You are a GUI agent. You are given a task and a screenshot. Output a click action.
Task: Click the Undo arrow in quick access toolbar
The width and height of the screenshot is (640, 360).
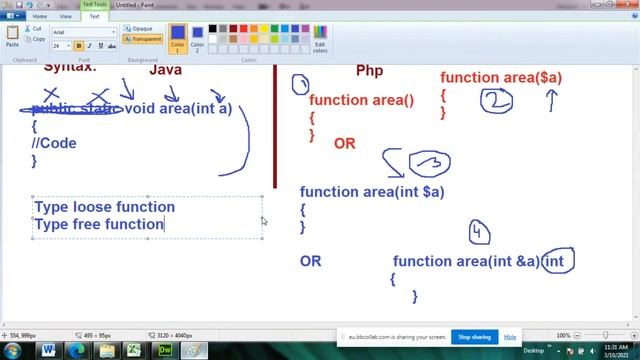pos(29,5)
